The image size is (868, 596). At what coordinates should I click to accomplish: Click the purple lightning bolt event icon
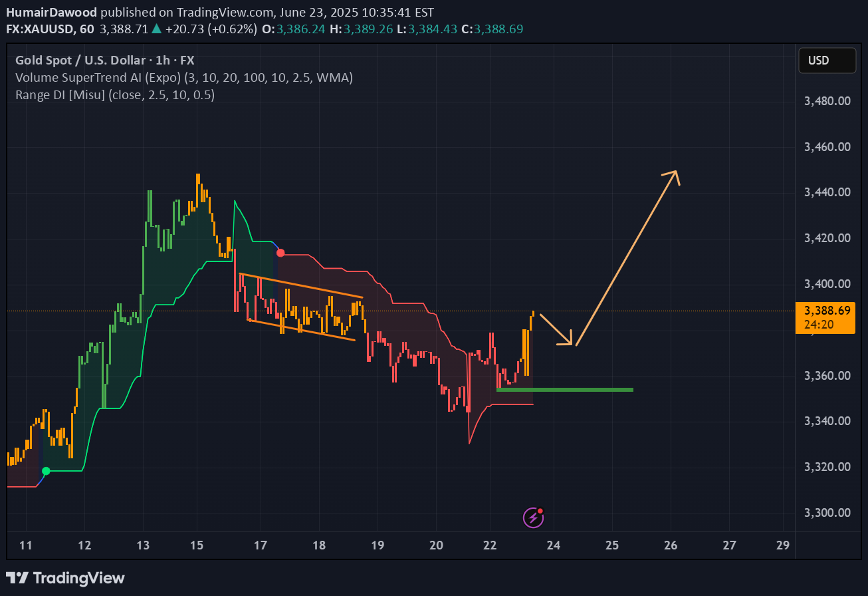point(533,517)
